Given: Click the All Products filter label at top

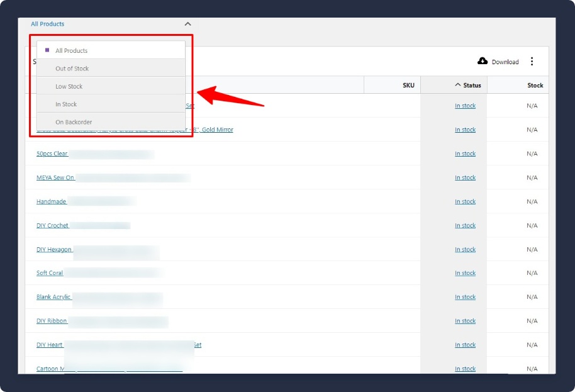Looking at the screenshot, I should point(48,24).
